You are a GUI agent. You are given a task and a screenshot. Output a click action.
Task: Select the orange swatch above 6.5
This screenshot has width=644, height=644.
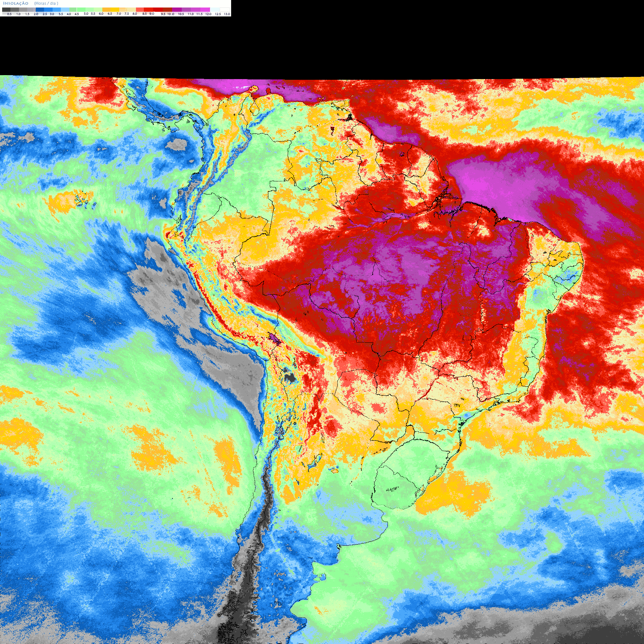(106, 10)
